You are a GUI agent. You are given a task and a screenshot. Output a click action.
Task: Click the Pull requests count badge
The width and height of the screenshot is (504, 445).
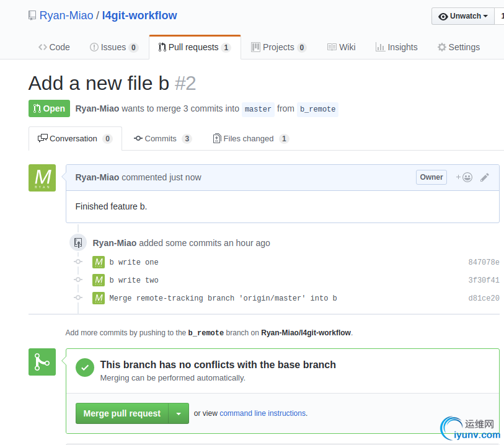226,48
